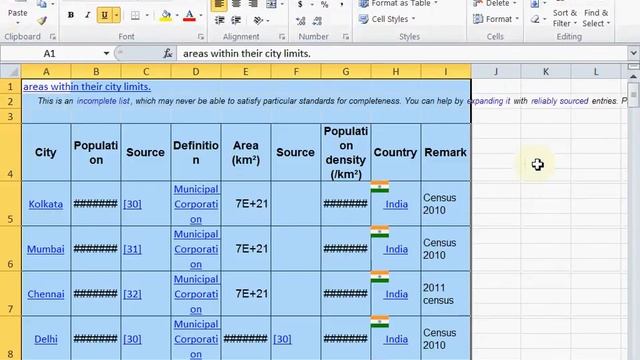Click the Percent Style icon

pos(324,4)
